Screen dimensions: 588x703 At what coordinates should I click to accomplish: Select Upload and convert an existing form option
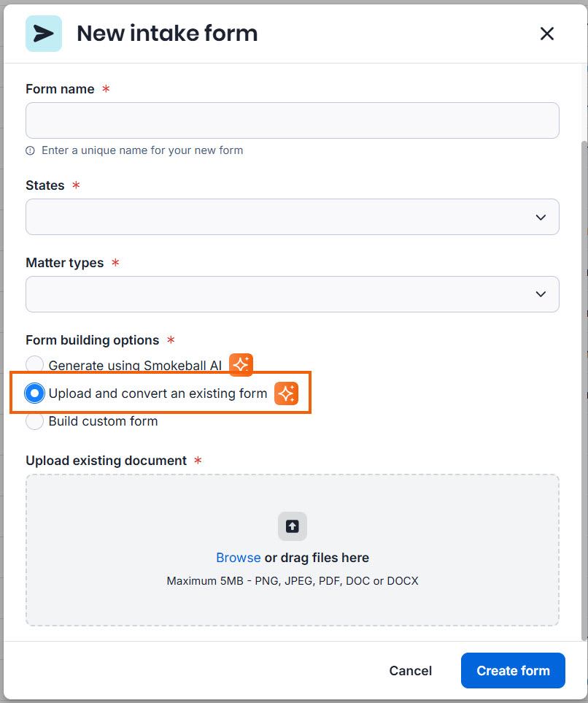34,393
